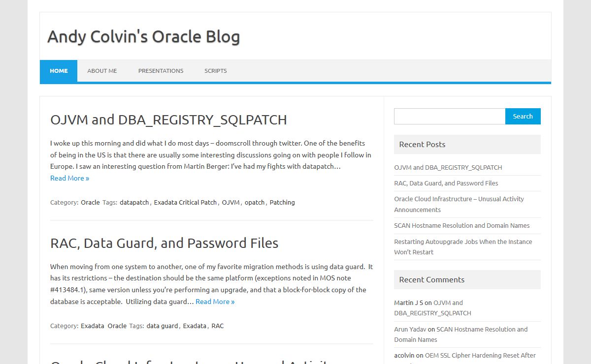
Task: Select the Patching tag
Action: tap(282, 202)
